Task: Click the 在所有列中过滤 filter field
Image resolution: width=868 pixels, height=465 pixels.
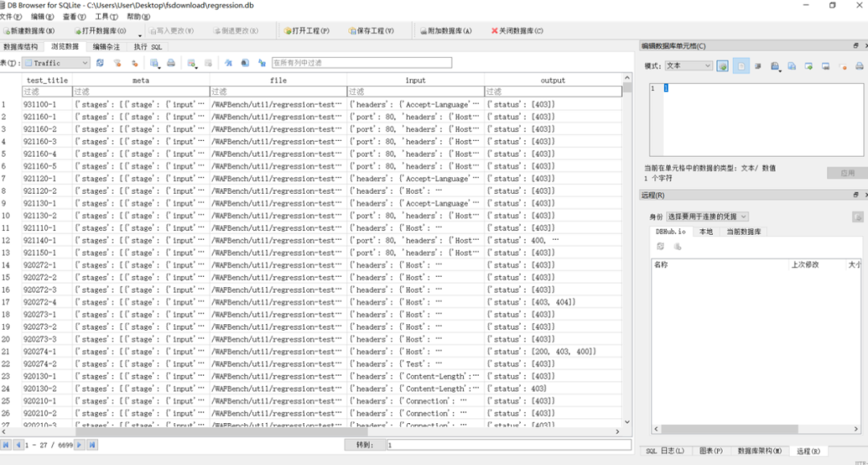Action: (x=362, y=64)
